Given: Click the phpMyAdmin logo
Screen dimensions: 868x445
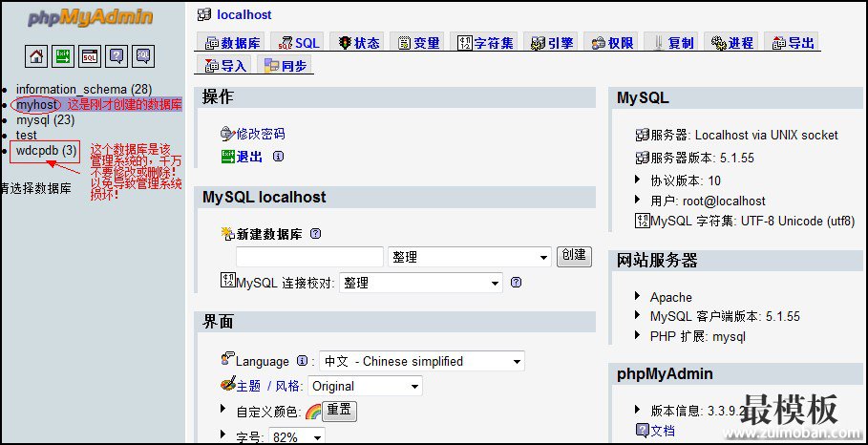Looking at the screenshot, I should tap(90, 18).
